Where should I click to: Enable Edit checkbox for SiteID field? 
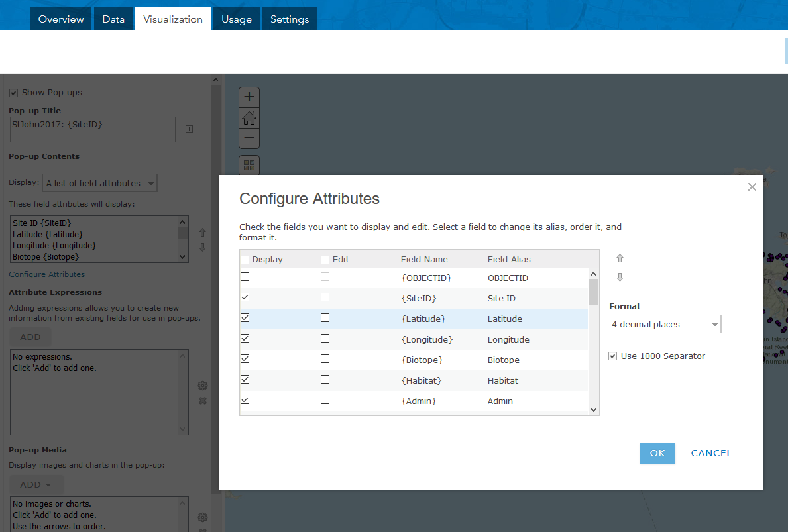[325, 297]
